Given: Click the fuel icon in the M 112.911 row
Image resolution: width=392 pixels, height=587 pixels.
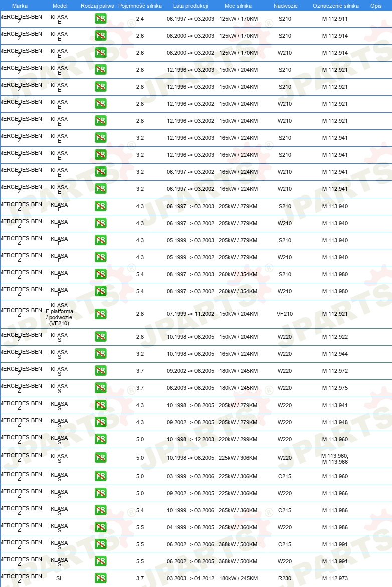Looking at the screenshot, I should click(x=100, y=19).
